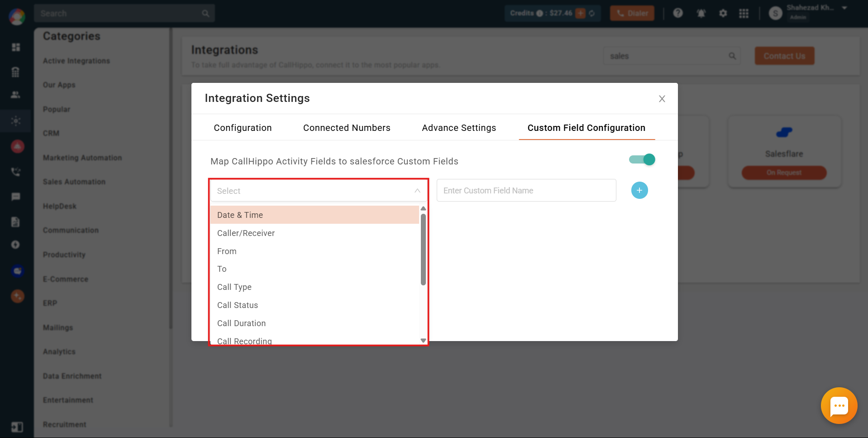Switch to the Configuration tab
This screenshot has height=438, width=868.
(x=243, y=128)
